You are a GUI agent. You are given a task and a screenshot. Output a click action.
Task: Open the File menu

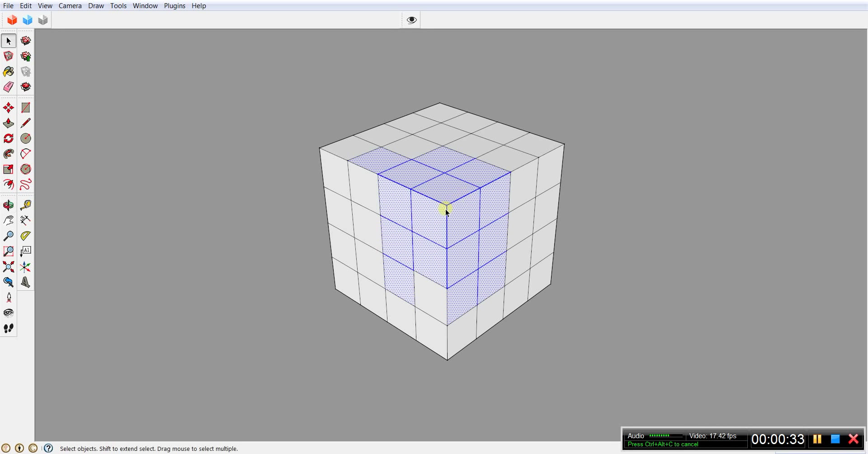pyautogui.click(x=8, y=6)
